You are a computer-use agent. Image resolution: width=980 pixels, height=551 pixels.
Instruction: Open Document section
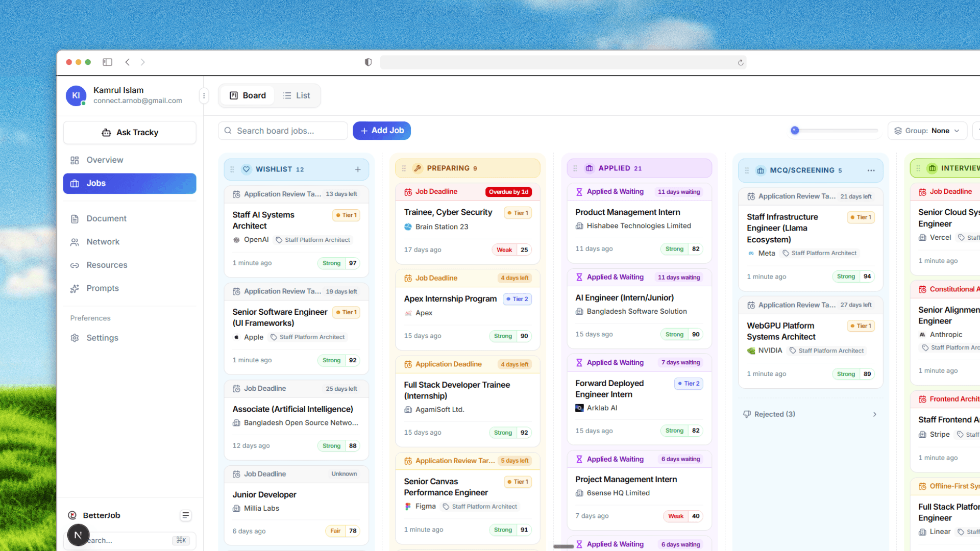130,218
